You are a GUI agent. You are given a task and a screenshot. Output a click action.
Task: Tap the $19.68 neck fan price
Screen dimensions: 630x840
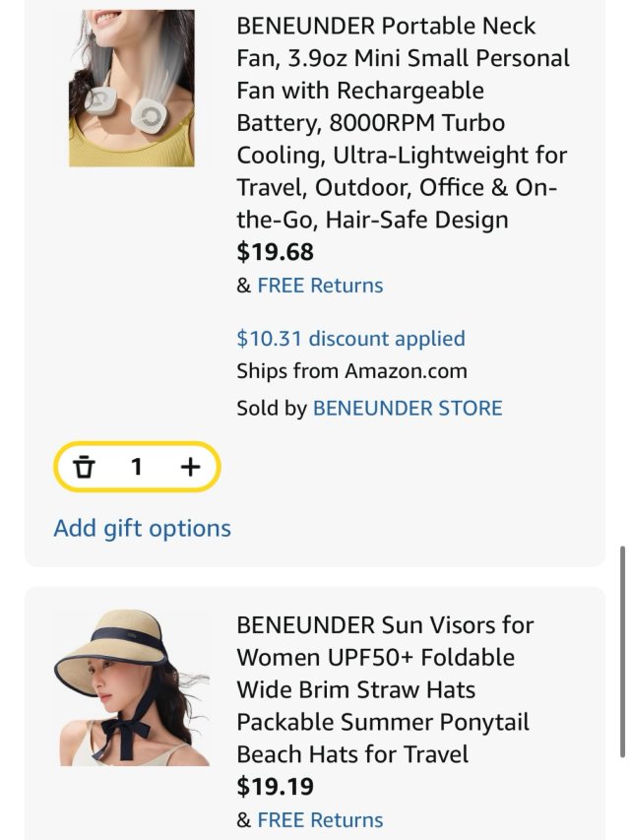coord(276,252)
